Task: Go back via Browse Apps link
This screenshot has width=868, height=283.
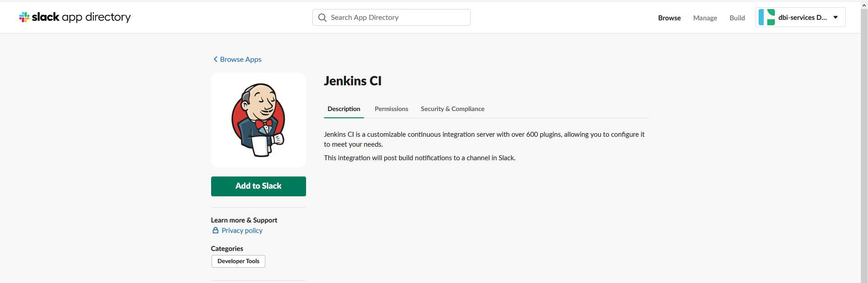Action: tap(237, 60)
